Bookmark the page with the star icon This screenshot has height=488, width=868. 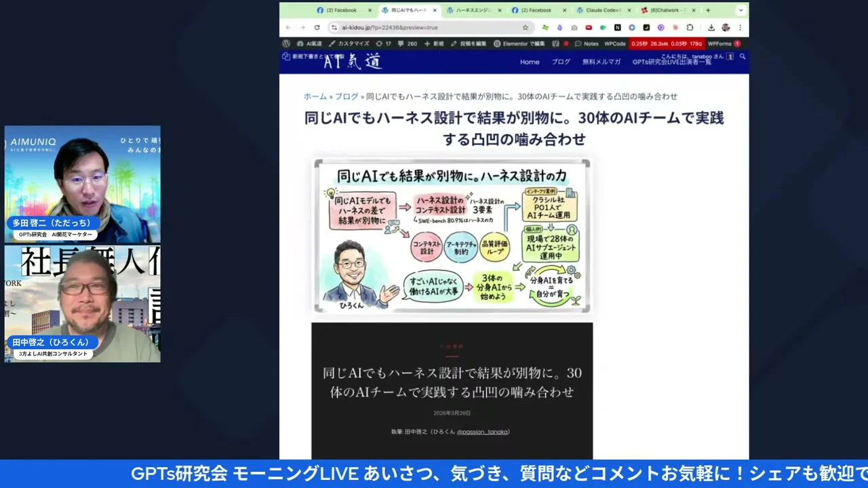tap(526, 27)
